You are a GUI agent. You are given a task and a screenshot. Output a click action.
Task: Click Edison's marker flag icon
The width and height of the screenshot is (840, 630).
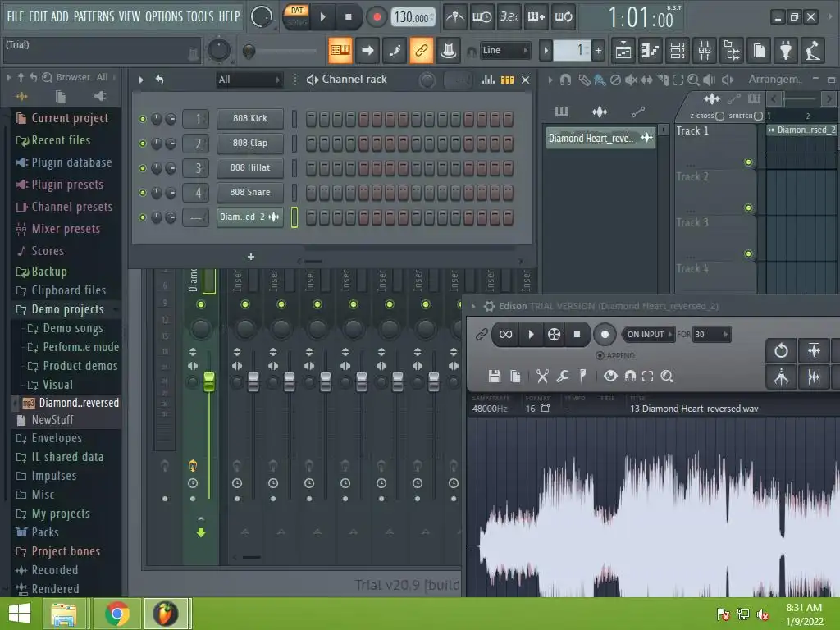click(583, 376)
